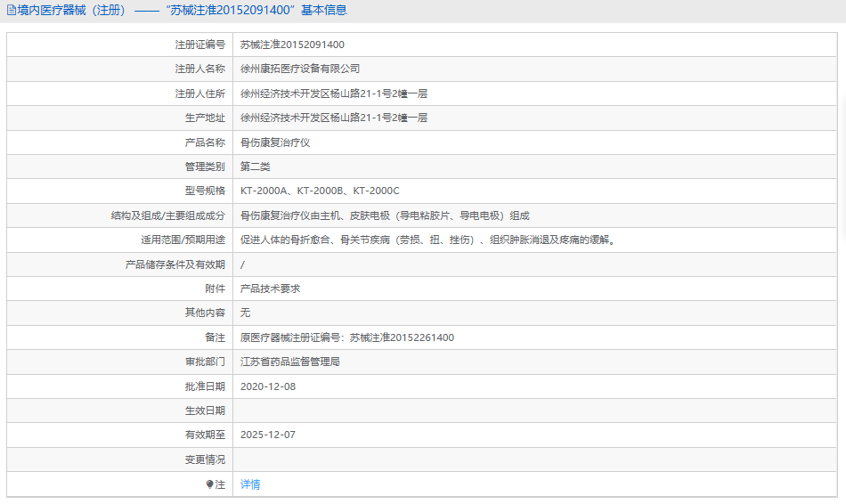The image size is (846, 504).
Task: Click the 注册证编号 label
Action: tap(200, 45)
